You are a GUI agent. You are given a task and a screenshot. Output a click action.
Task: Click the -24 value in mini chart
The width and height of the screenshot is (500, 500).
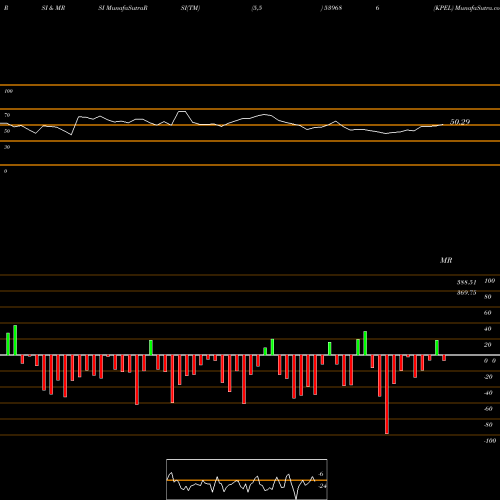[x=322, y=486]
